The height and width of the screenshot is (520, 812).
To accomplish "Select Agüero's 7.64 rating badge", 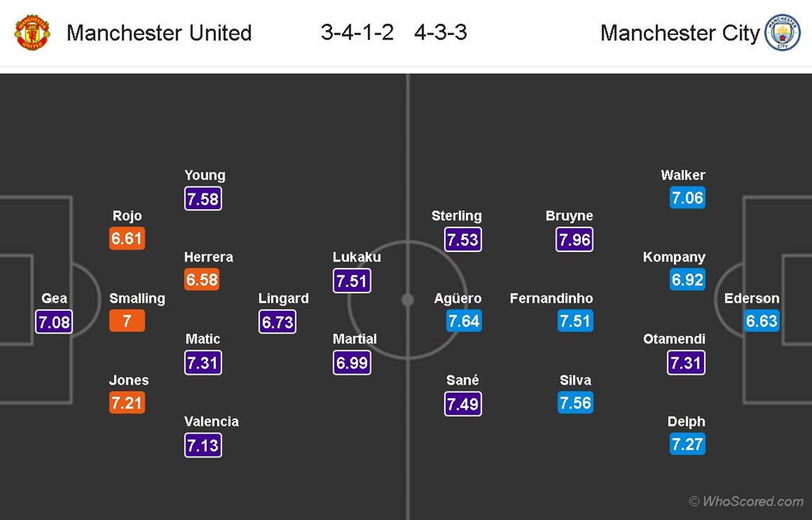I will pyautogui.click(x=464, y=321).
